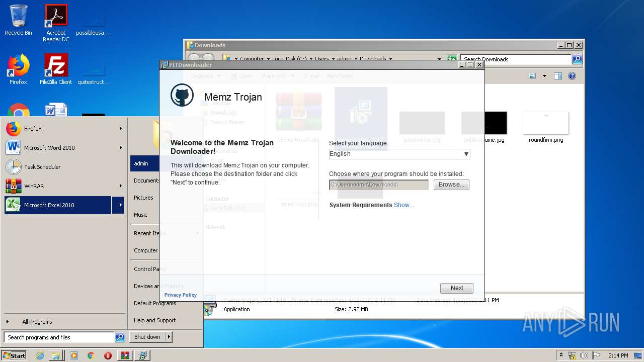Image resolution: width=644 pixels, height=362 pixels.
Task: Click Next in the downloader
Action: pos(457,288)
